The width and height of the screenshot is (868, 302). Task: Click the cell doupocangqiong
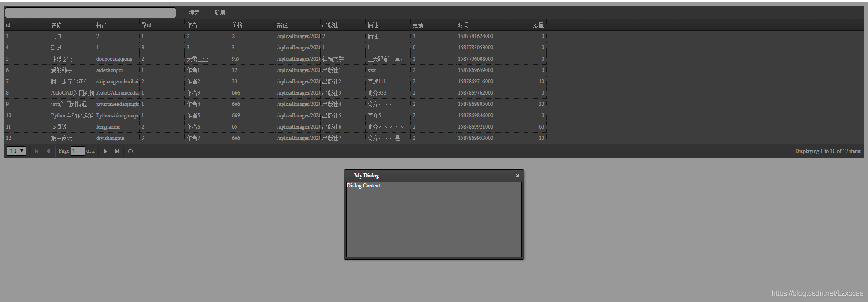(x=117, y=59)
